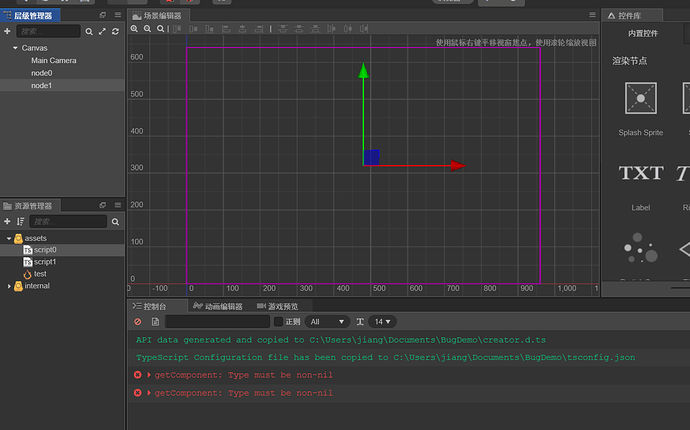Enable the 正则 regex checkbox
Screen dimensions: 690x430
[x=278, y=322]
